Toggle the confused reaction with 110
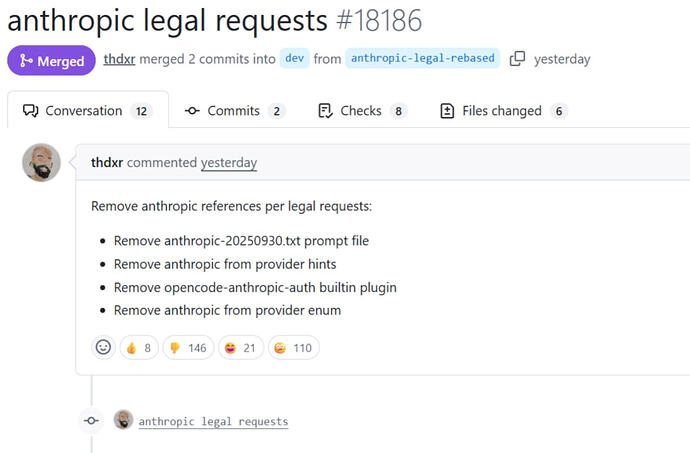The width and height of the screenshot is (690, 453). point(294,348)
